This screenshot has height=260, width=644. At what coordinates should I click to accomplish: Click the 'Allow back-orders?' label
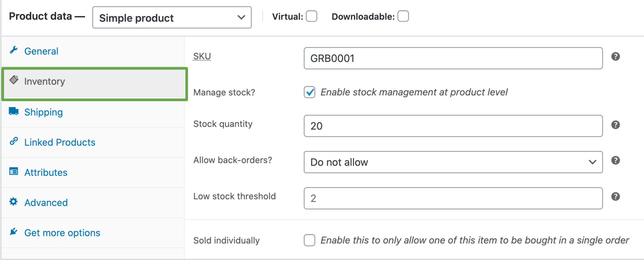[233, 160]
